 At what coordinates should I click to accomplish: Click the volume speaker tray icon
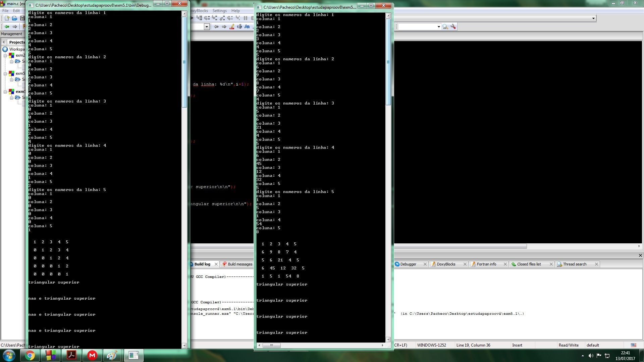pyautogui.click(x=591, y=356)
